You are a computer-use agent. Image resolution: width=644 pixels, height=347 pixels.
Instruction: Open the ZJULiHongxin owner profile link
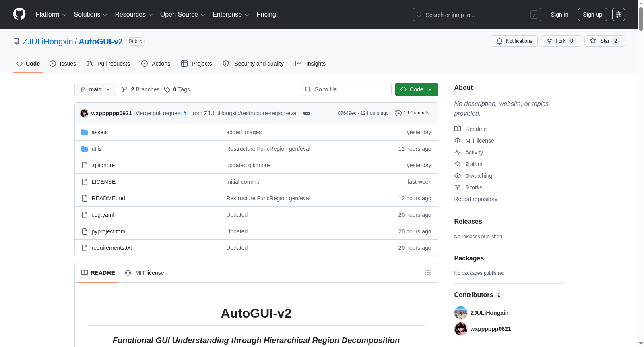click(48, 42)
